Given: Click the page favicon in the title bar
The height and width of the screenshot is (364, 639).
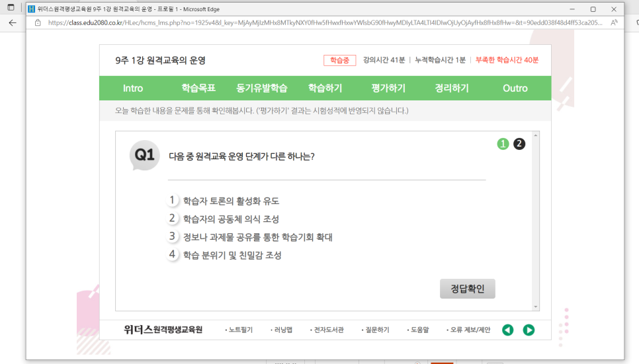Looking at the screenshot, I should pos(31,9).
